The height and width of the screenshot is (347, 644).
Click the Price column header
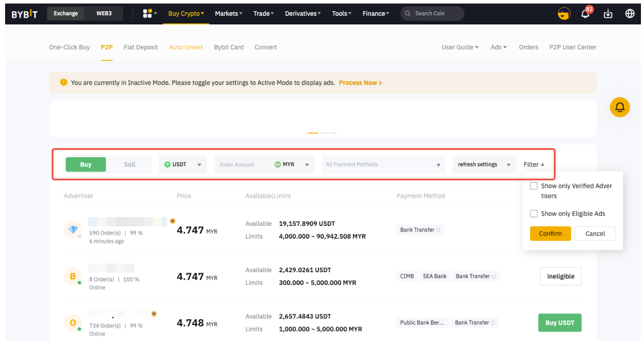[x=184, y=196]
